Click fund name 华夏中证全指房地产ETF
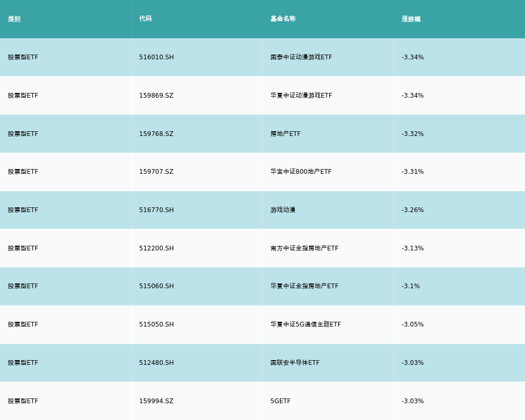This screenshot has height=420, width=525. pos(304,286)
